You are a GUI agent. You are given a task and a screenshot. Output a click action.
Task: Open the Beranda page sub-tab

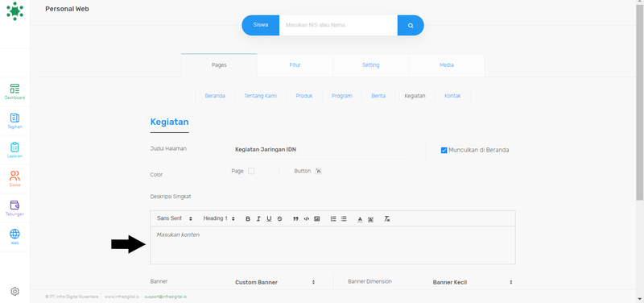(x=215, y=96)
